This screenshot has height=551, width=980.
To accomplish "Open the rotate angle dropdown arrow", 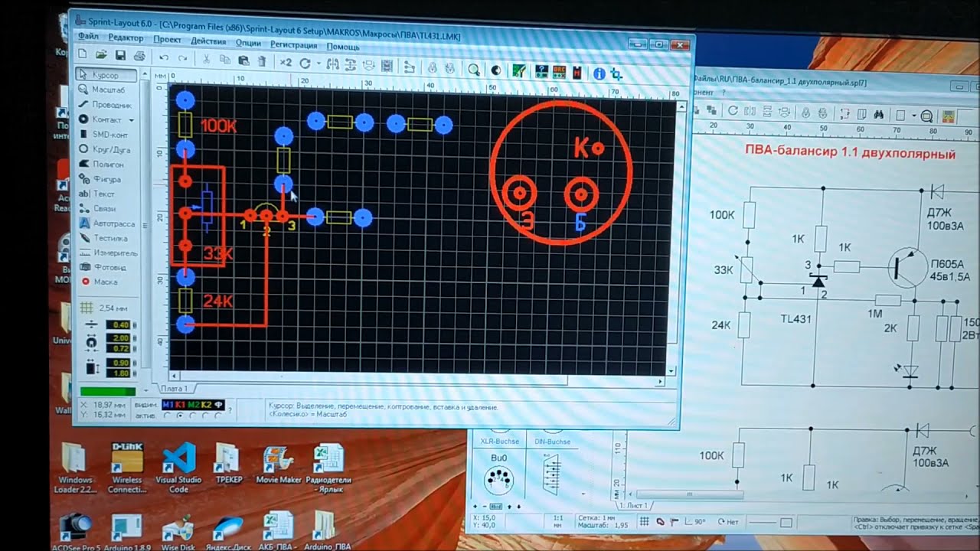I will pyautogui.click(x=318, y=64).
